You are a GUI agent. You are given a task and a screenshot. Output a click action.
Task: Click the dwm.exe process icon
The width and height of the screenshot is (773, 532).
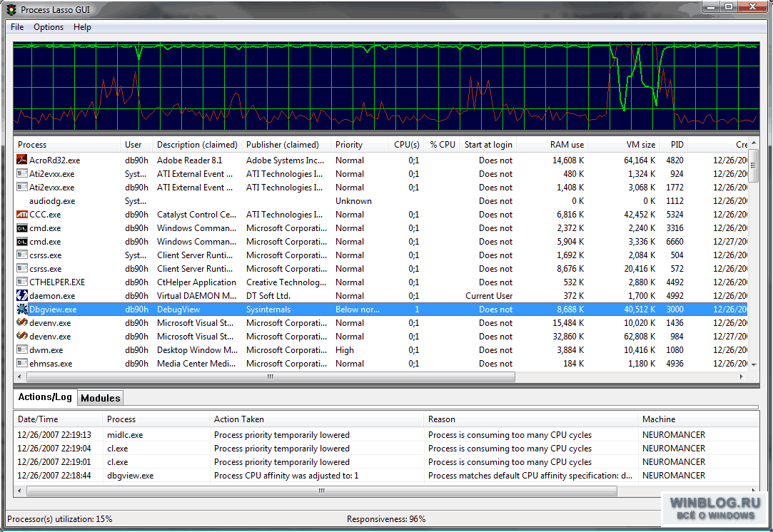click(21, 349)
